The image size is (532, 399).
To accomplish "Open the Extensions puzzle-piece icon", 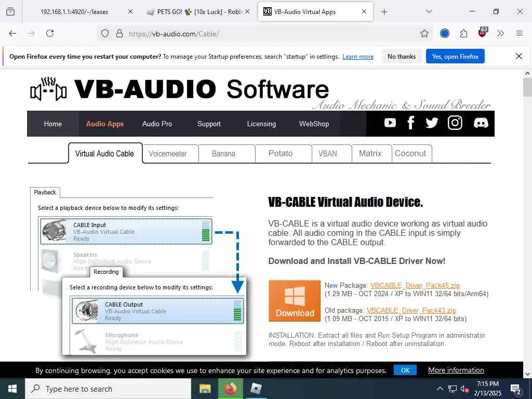I will [x=463, y=33].
